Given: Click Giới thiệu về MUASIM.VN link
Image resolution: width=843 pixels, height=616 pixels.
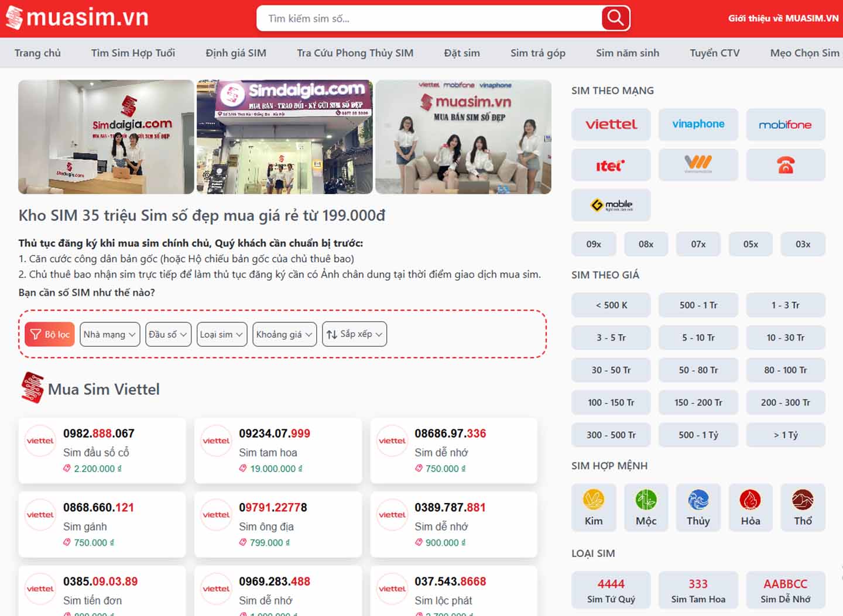Looking at the screenshot, I should [783, 18].
